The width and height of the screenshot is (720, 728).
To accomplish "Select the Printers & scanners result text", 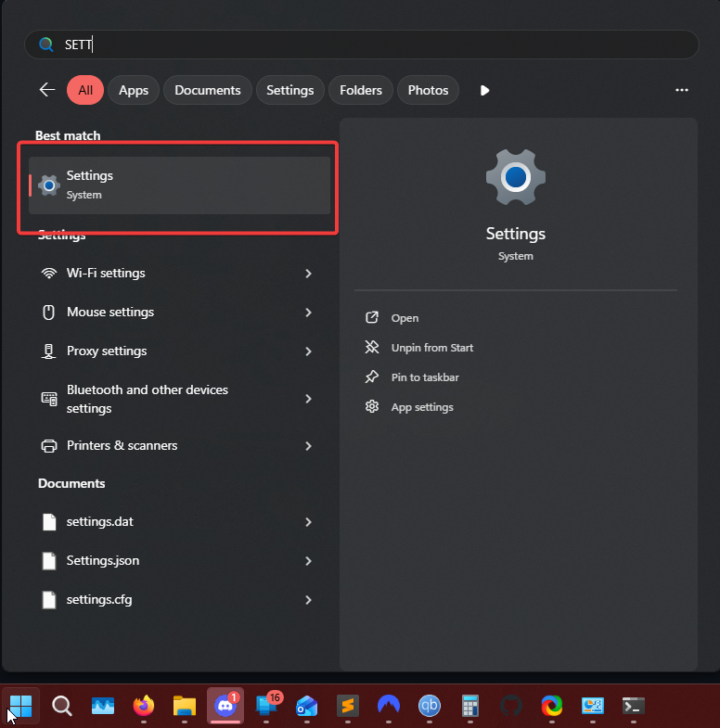I will 122,446.
